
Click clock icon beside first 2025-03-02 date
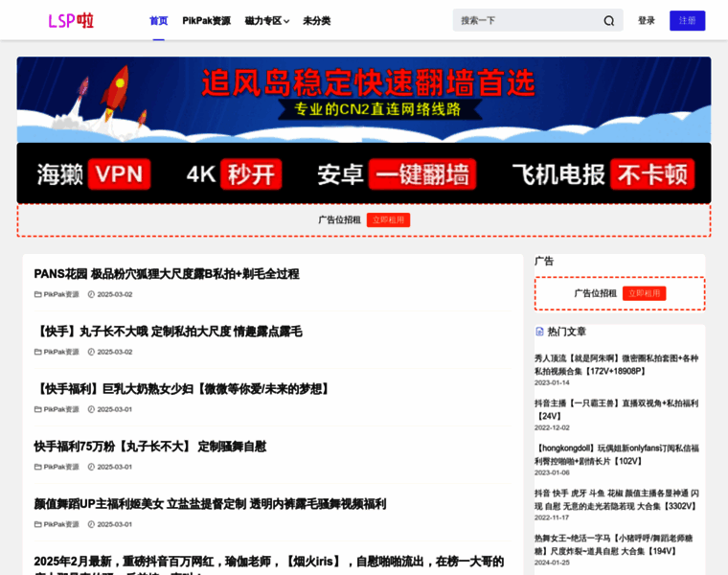91,294
